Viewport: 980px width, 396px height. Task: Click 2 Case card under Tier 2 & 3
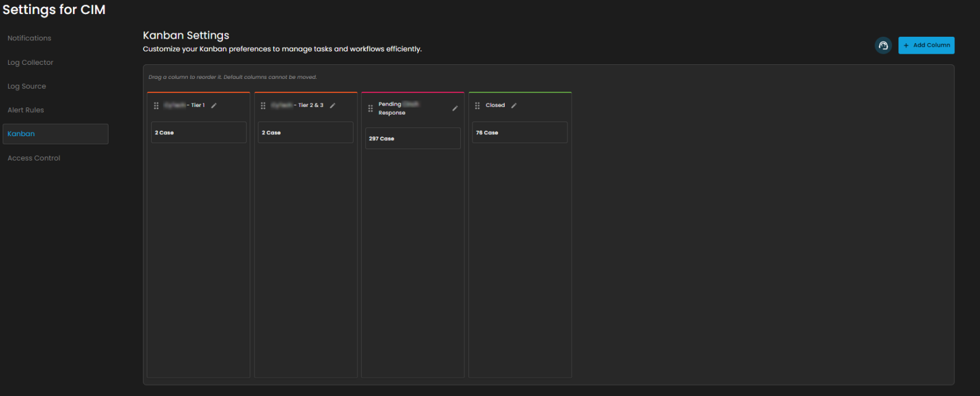tap(305, 133)
